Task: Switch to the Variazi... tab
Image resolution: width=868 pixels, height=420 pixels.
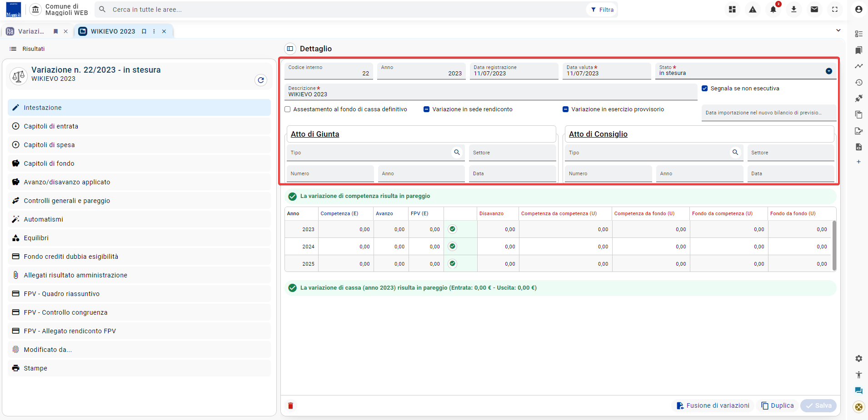Action: pos(31,31)
